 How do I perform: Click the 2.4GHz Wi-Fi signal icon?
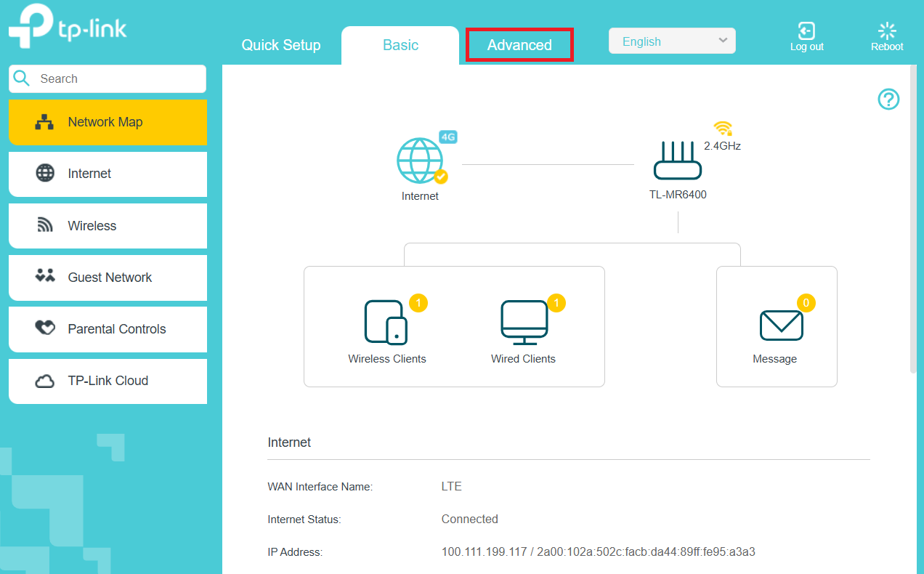coord(722,129)
